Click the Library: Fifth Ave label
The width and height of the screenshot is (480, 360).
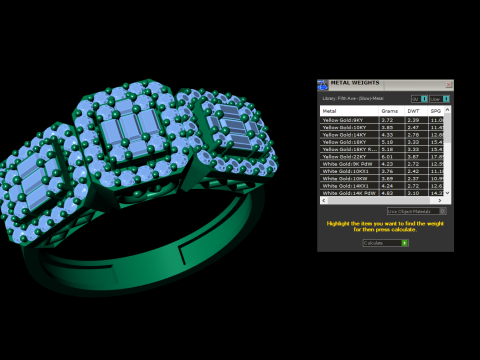pyautogui.click(x=353, y=99)
